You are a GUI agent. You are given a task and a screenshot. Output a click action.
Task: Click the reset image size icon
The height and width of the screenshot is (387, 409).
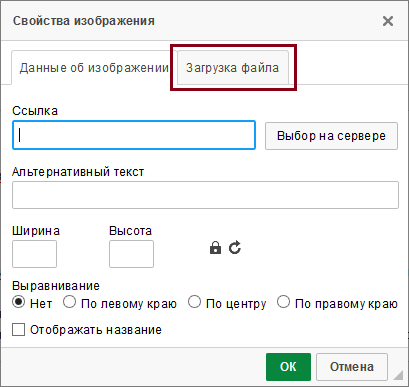point(235,248)
